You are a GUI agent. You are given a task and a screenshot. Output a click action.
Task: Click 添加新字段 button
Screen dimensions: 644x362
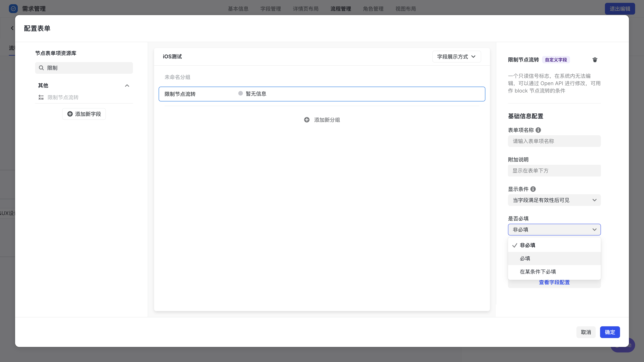pos(84,114)
